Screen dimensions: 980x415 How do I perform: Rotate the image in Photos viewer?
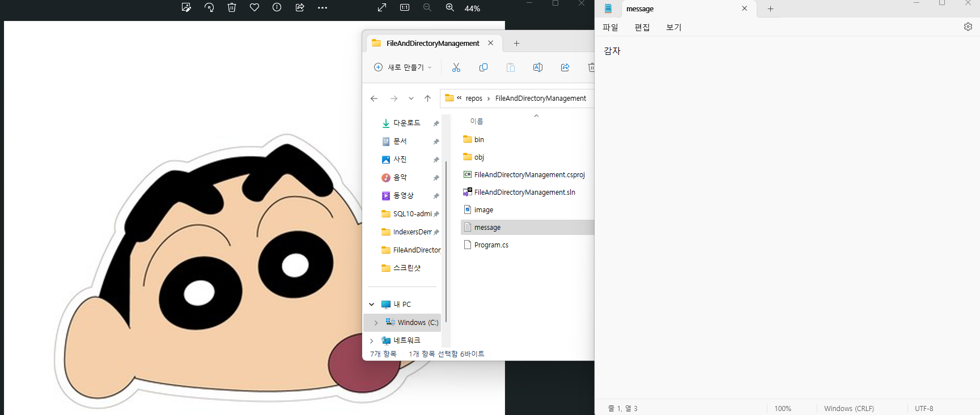pos(209,7)
